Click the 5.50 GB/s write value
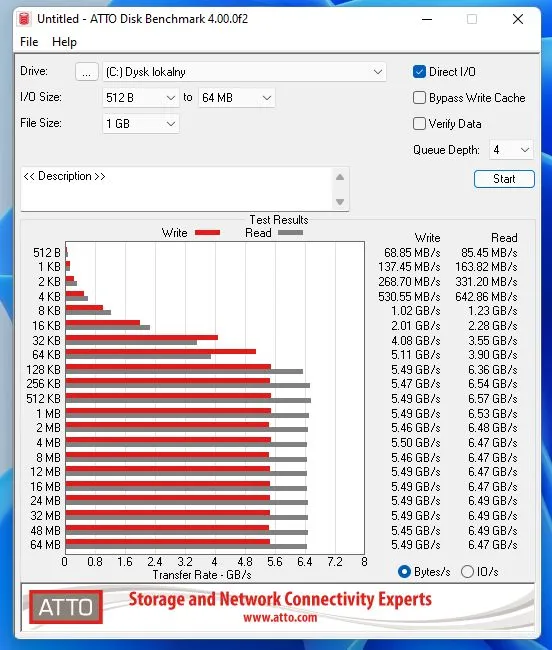 click(416, 443)
